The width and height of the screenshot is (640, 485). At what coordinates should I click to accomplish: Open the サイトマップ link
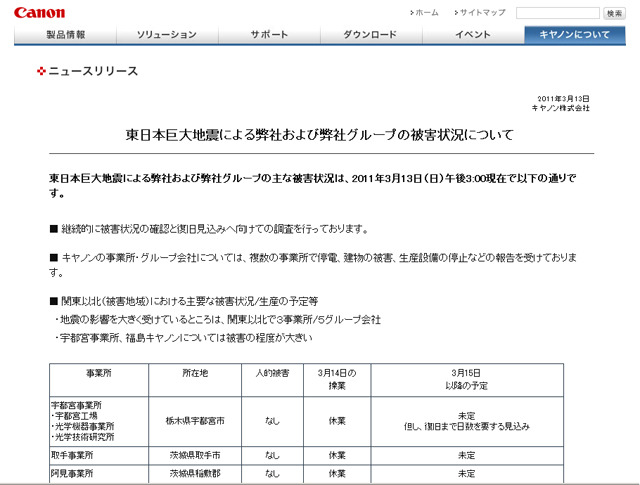[480, 13]
